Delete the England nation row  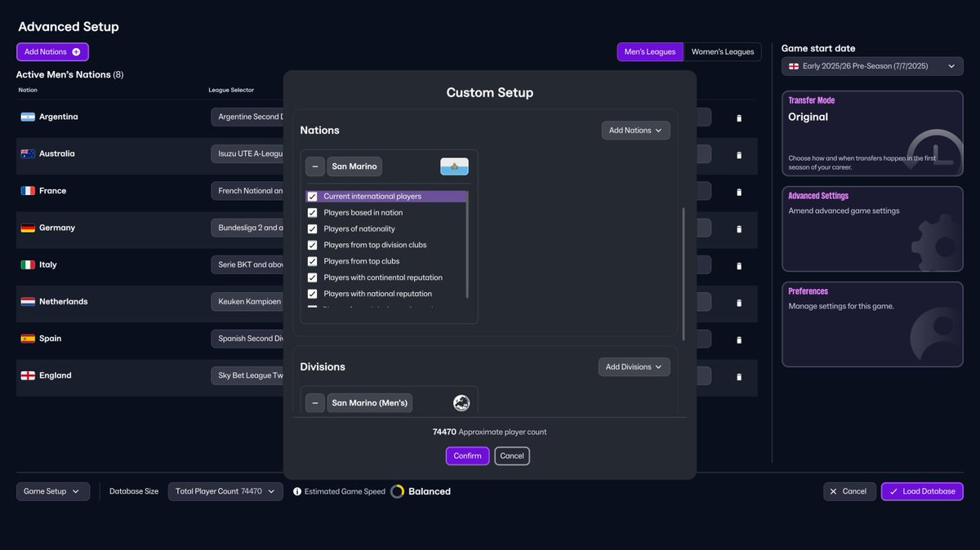pyautogui.click(x=739, y=376)
